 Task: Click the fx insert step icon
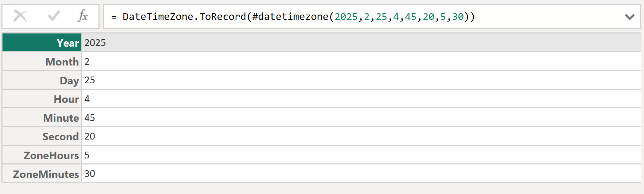pos(83,16)
